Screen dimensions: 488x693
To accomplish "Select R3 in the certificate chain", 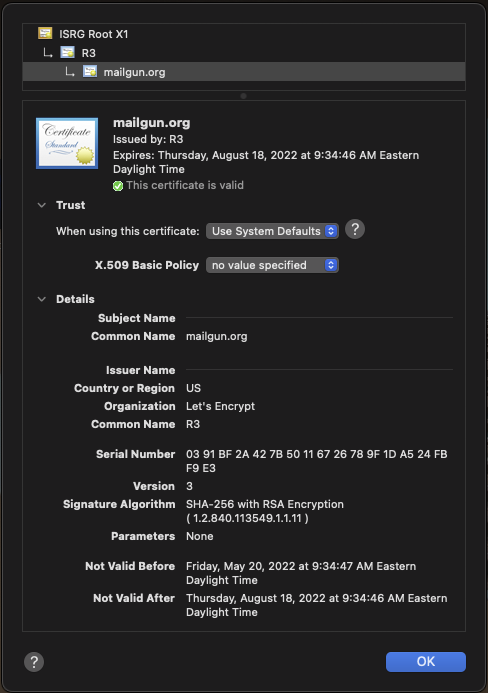I will coord(88,53).
